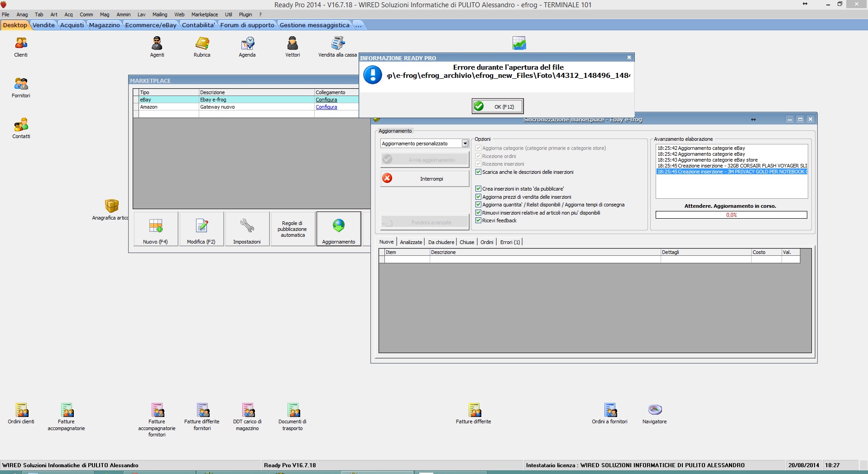Image resolution: width=868 pixels, height=474 pixels.
Task: Open the Plugin menu
Action: coord(245,14)
